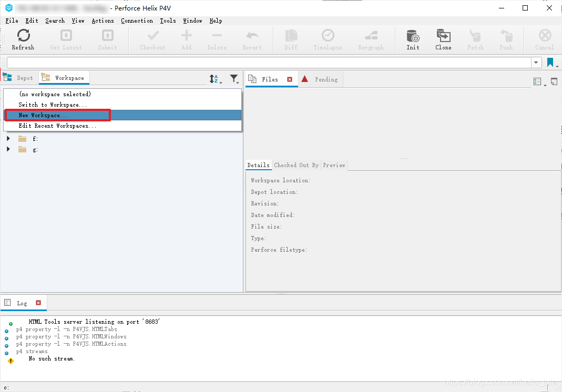Click the Init server icon
Screen dimensions: 562x392
coord(413,36)
